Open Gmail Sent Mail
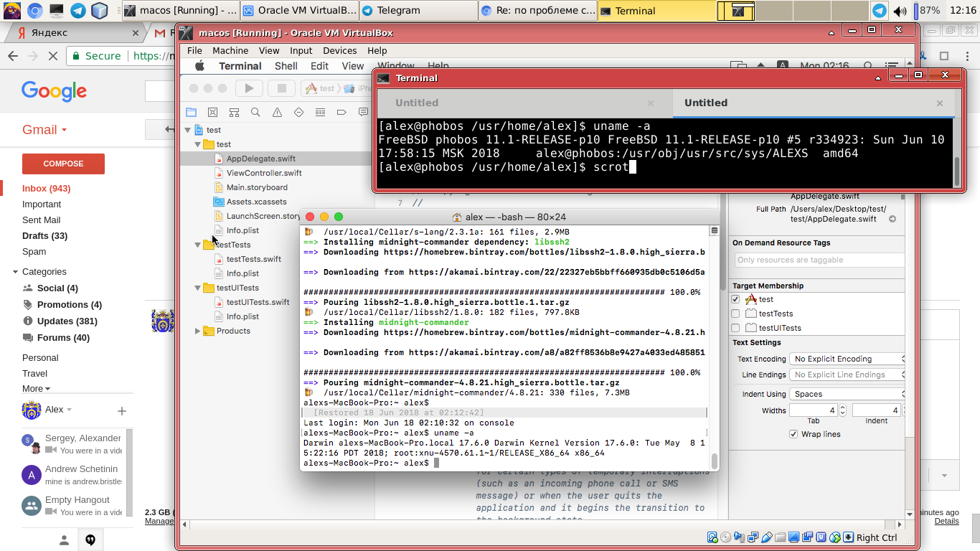Image resolution: width=980 pixels, height=551 pixels. click(42, 220)
